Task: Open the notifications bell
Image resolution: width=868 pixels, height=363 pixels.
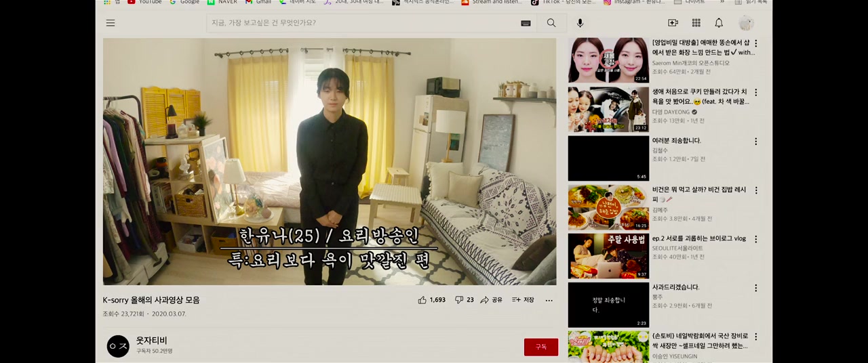Action: 719,23
